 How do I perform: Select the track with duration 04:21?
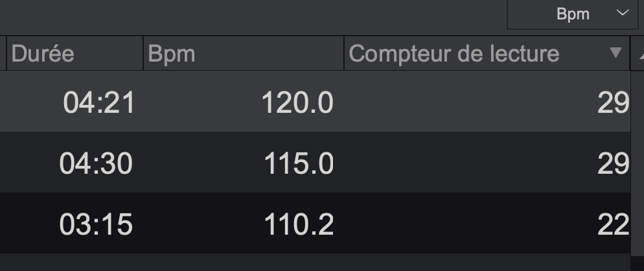(x=99, y=102)
